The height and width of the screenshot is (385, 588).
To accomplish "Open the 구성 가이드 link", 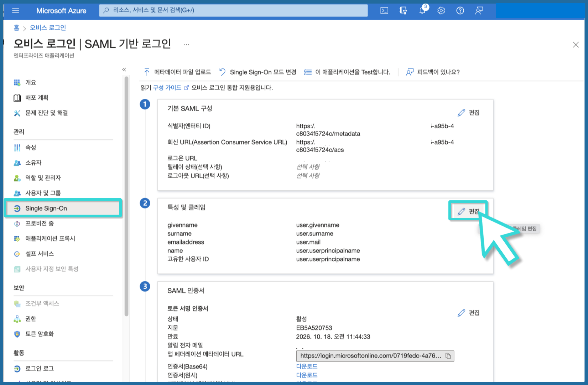I will click(171, 88).
